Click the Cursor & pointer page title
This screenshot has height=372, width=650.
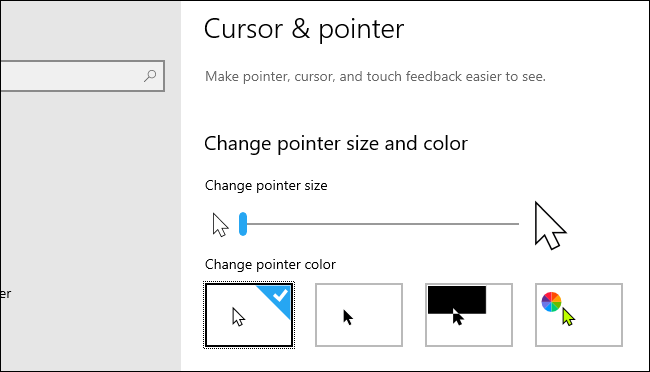click(x=304, y=29)
